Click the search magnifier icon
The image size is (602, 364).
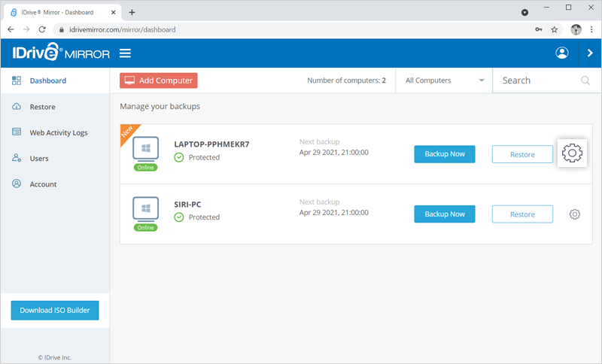coord(585,80)
